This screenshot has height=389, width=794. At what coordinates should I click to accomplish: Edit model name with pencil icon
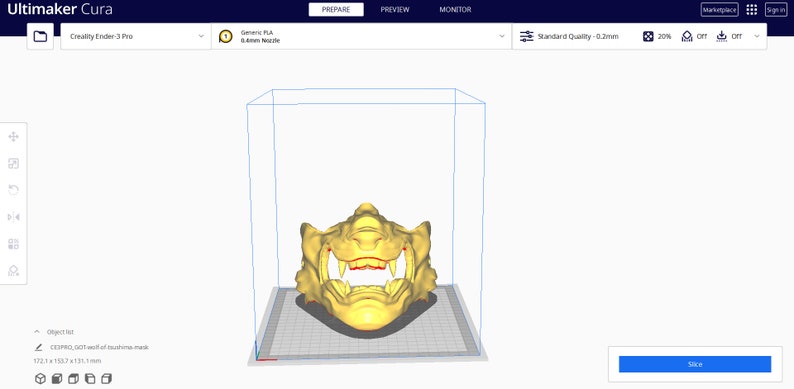pos(38,347)
